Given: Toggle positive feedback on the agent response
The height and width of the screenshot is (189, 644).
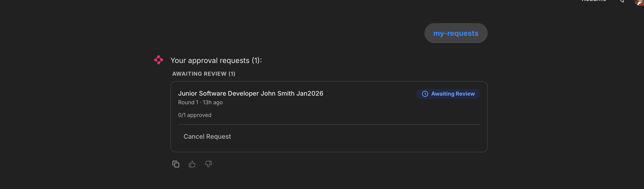Looking at the screenshot, I should (192, 164).
